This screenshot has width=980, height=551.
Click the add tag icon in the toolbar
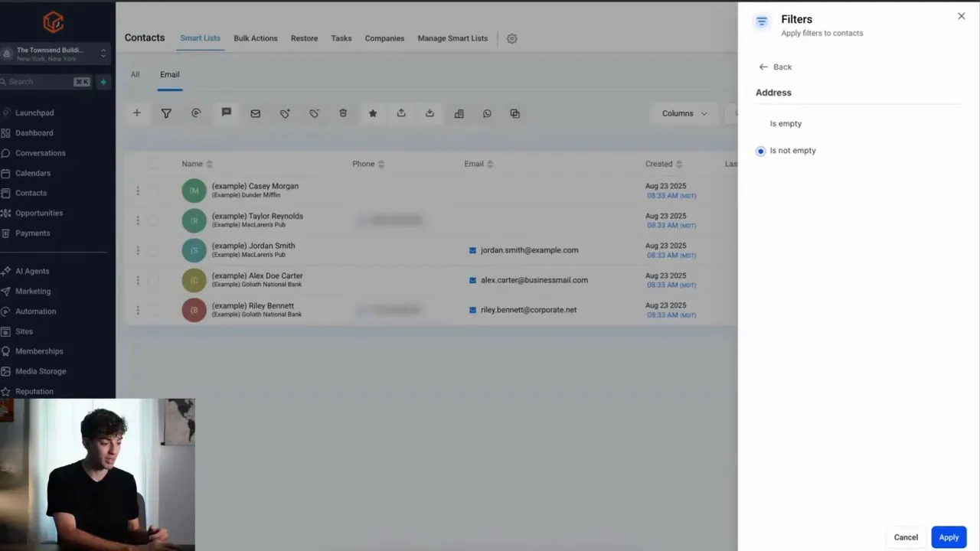click(284, 113)
